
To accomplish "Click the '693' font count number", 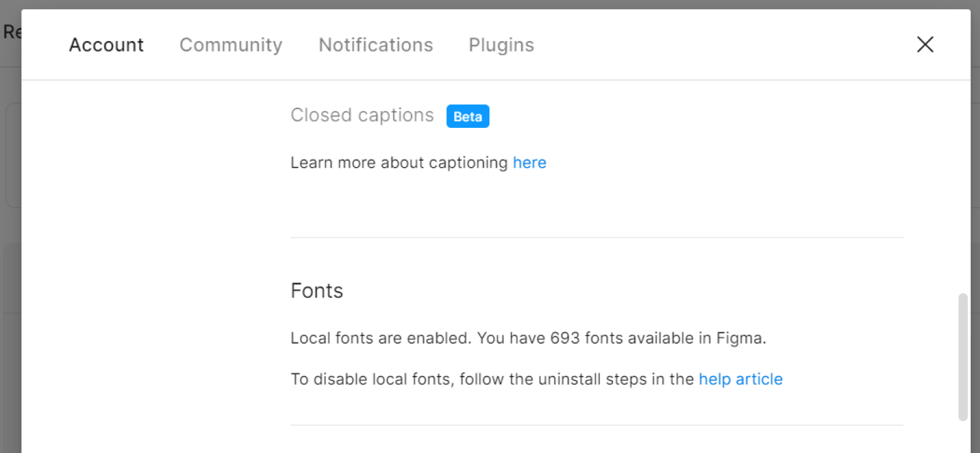I will pyautogui.click(x=565, y=338).
